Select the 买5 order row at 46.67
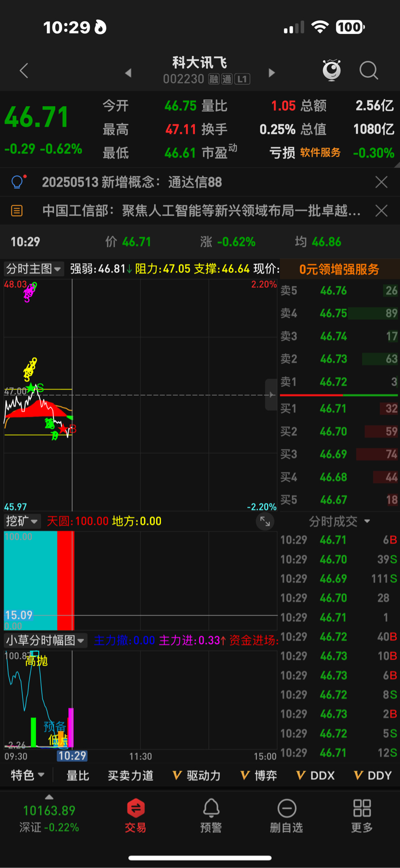400x868 pixels. (339, 500)
